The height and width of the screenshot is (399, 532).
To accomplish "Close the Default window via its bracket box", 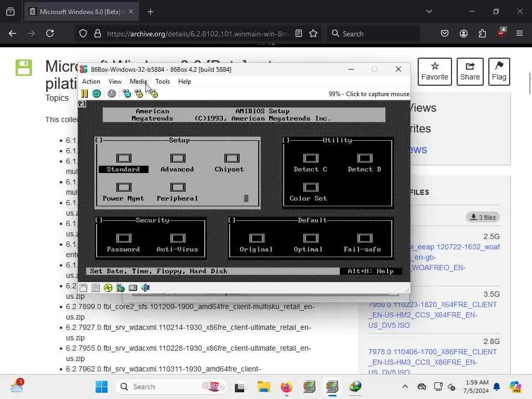I will click(x=232, y=220).
